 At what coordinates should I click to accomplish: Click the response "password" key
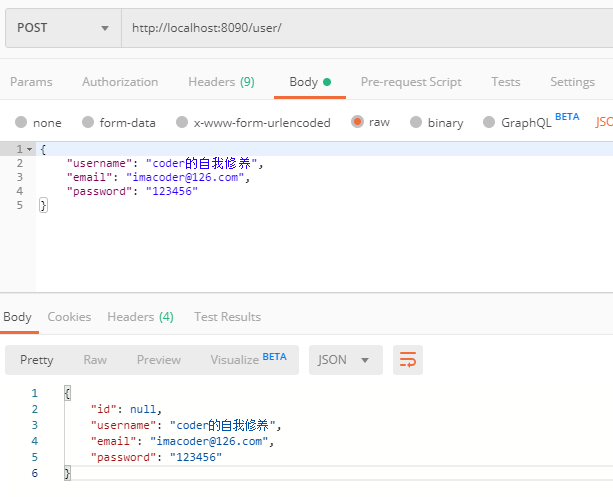click(123, 457)
